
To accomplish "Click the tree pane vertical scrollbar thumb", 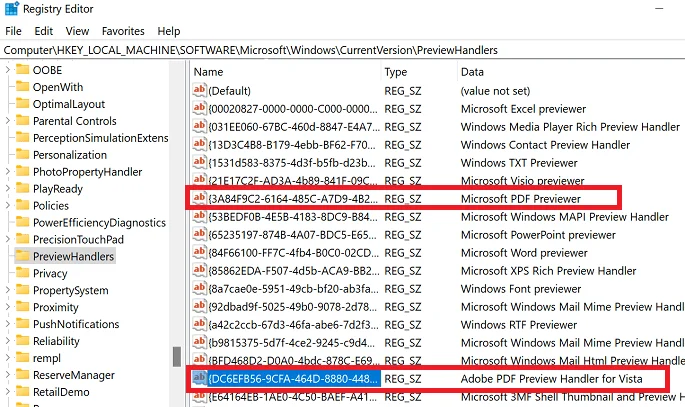I will (x=177, y=357).
